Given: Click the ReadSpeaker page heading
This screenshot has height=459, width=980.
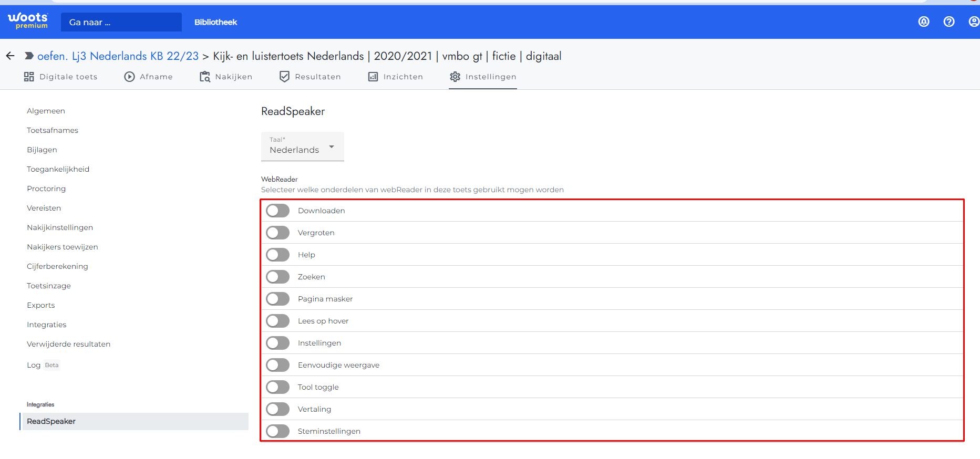Looking at the screenshot, I should (293, 111).
